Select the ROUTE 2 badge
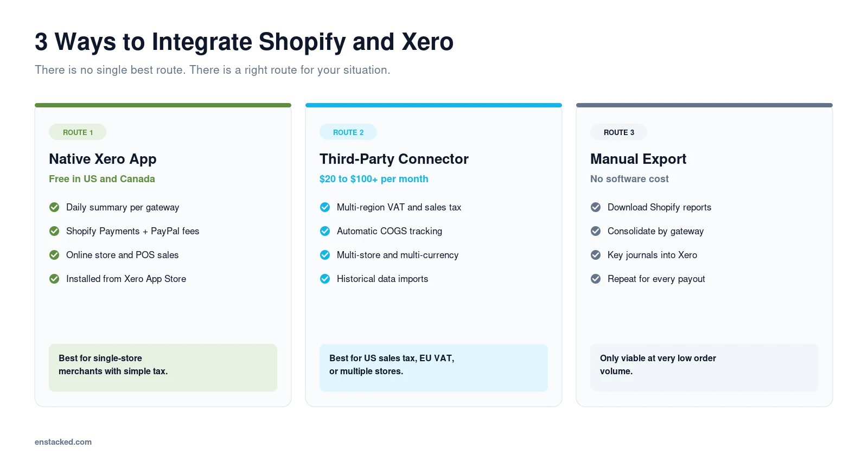 pyautogui.click(x=348, y=132)
